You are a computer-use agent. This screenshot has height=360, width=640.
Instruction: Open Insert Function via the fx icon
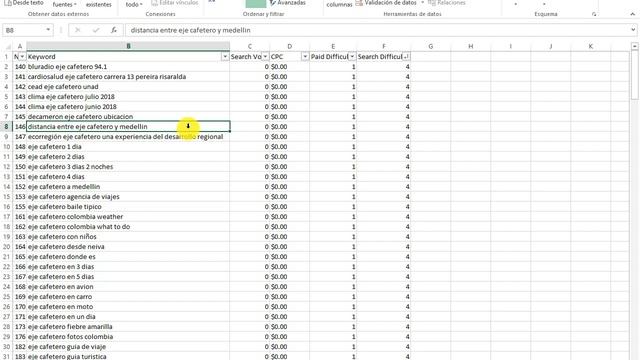point(114,30)
